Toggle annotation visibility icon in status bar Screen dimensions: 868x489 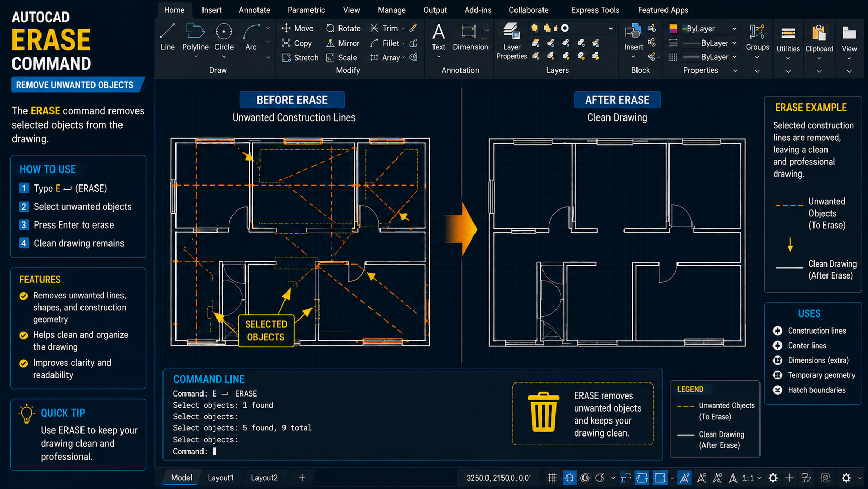pos(701,478)
